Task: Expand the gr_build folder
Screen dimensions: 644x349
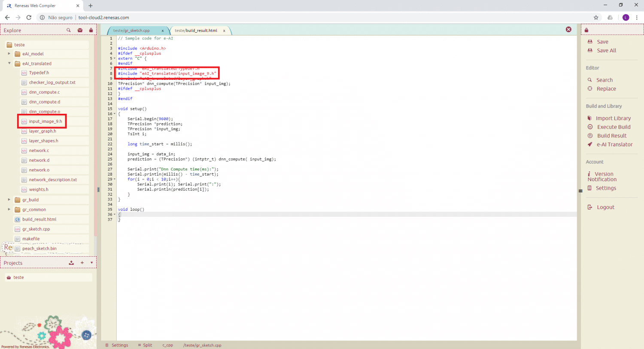Action: (9, 200)
